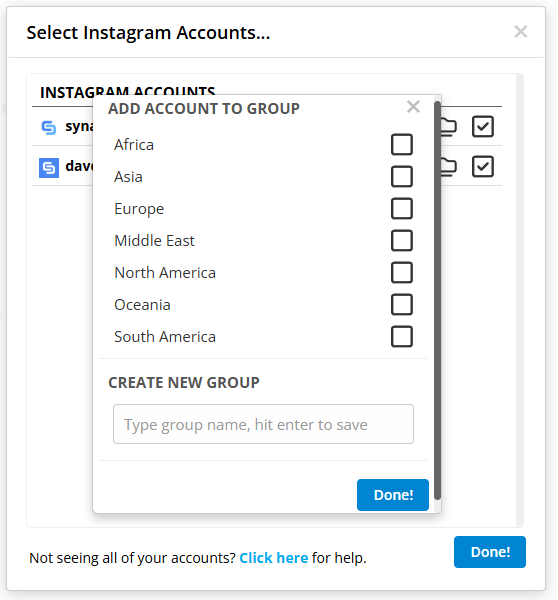Check the Asia group checkbox
Image resolution: width=558 pixels, height=600 pixels.
point(402,176)
